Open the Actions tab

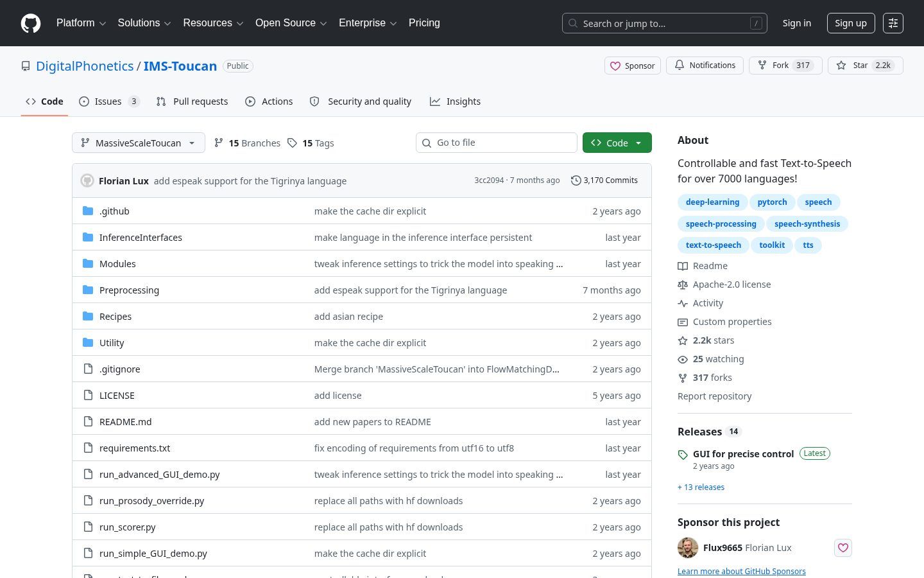tap(269, 101)
